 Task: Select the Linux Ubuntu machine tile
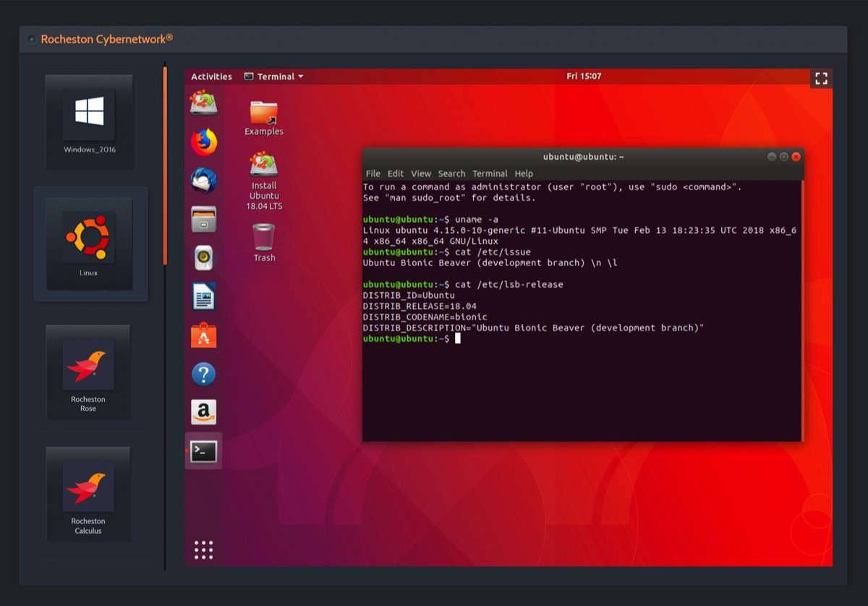tap(89, 244)
